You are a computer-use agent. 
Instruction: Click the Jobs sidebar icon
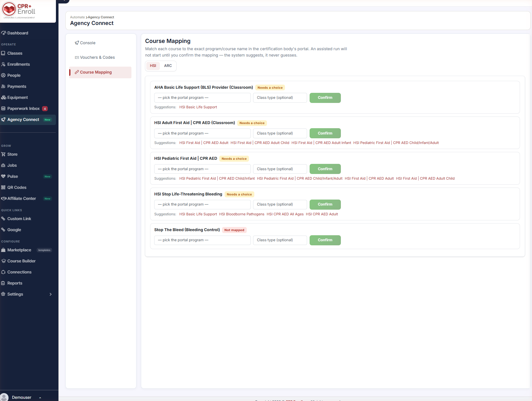point(3,165)
